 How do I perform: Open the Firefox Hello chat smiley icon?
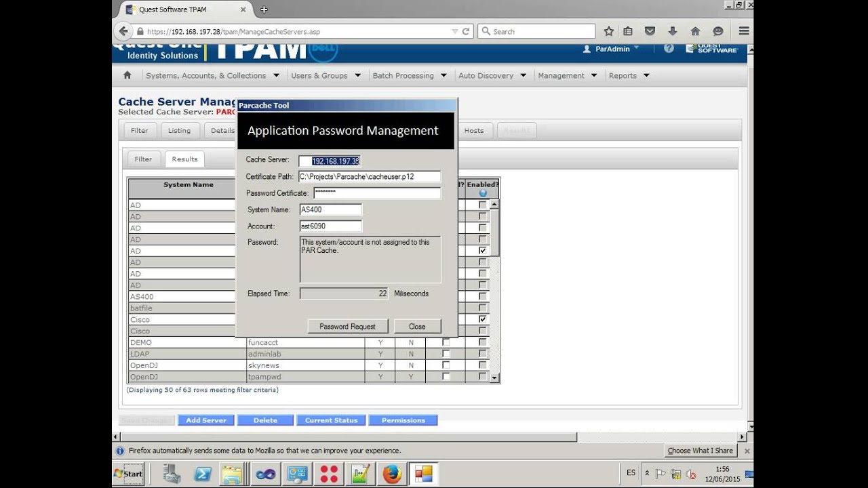pyautogui.click(x=718, y=31)
